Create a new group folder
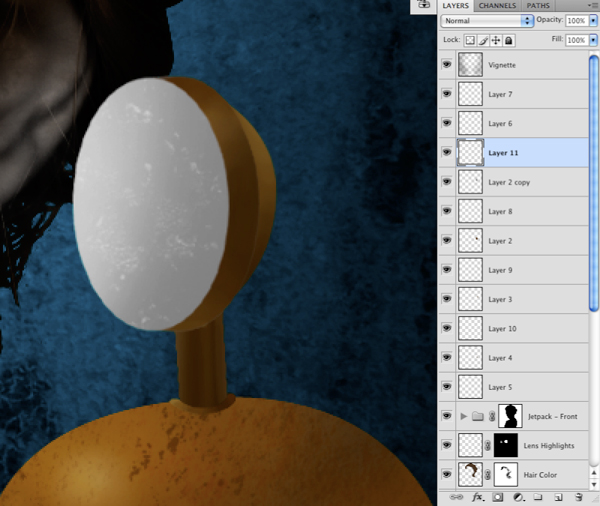Screen dimensions: 600x506 click(x=538, y=497)
